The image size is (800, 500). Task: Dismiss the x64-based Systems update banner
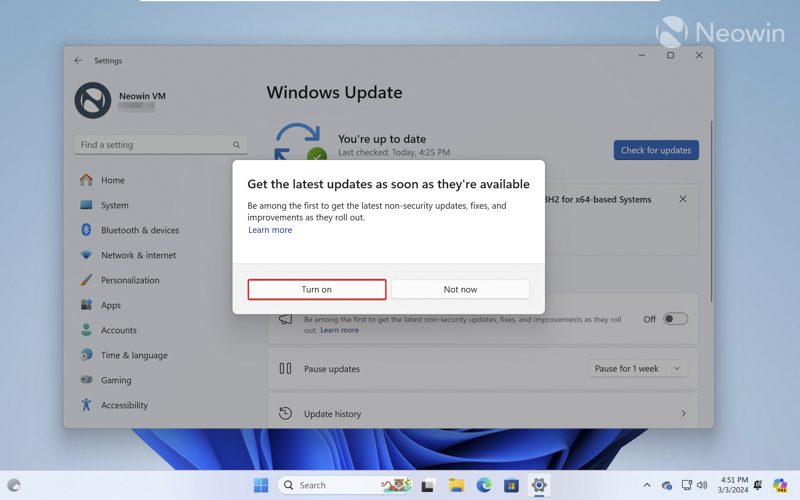pyautogui.click(x=683, y=199)
